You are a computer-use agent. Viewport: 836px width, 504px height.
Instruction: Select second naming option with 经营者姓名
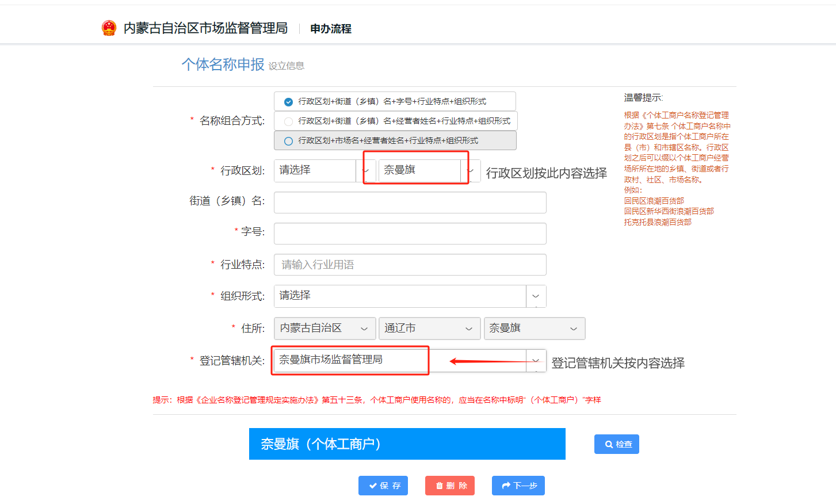point(289,121)
